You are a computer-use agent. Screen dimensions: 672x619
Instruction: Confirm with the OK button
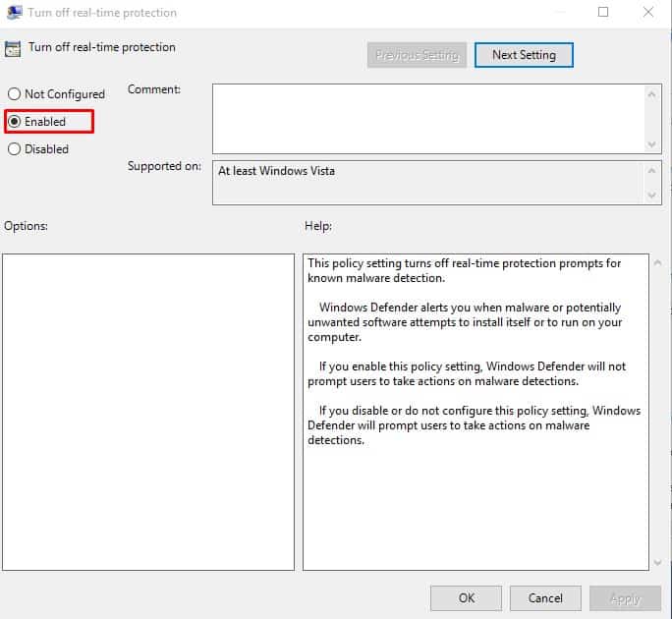(466, 598)
